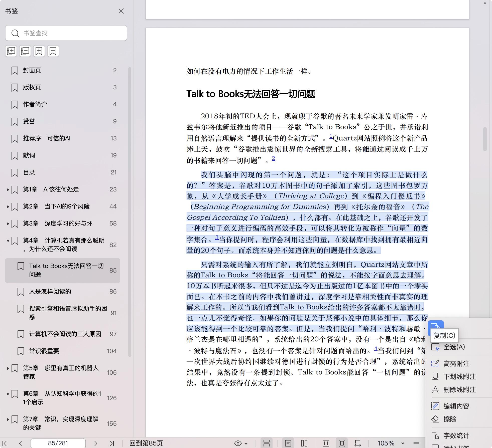Image resolution: width=492 pixels, height=448 pixels.
Task: Expand 第3章 深度学习的好与坏
Action: 8,224
